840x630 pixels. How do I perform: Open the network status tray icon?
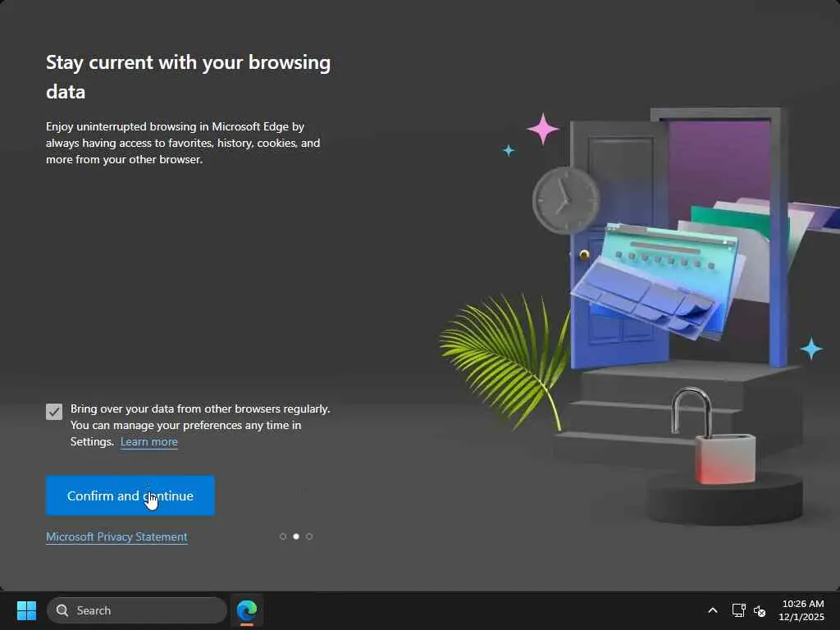739,610
